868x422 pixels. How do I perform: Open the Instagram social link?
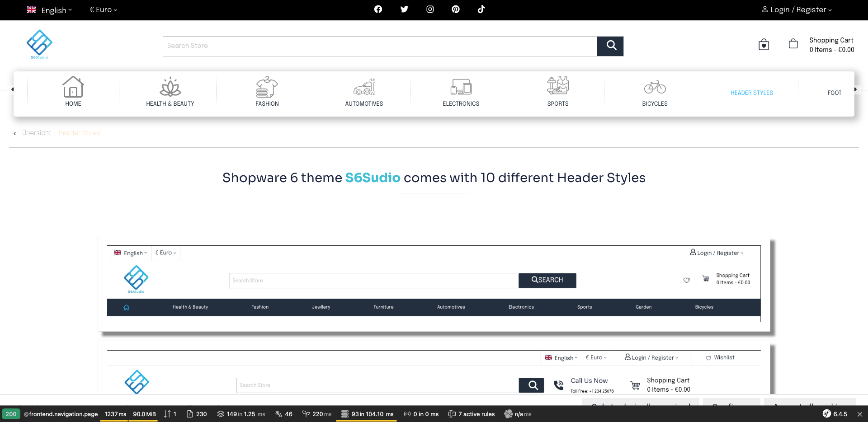[x=430, y=9]
